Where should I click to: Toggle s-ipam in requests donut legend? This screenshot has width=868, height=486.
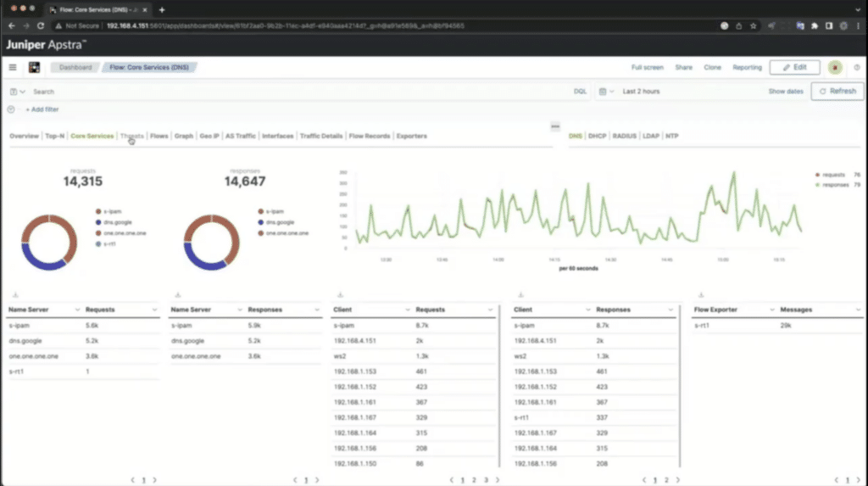tap(108, 211)
